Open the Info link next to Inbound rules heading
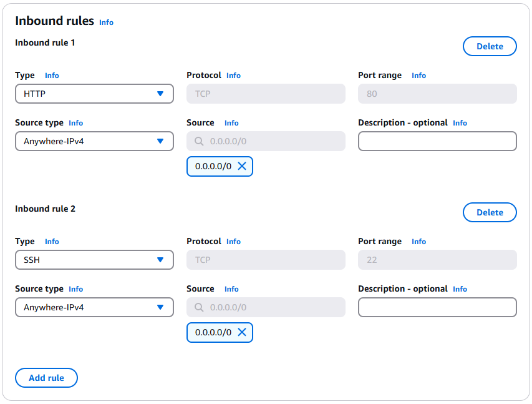Viewport: 532px width, 404px height. point(106,22)
